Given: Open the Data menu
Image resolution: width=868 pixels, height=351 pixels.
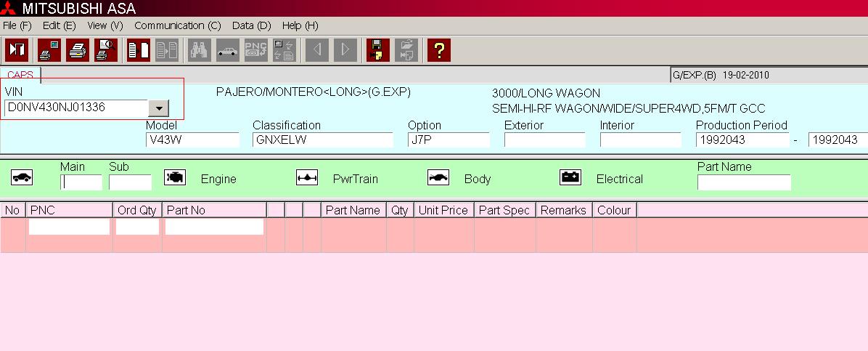Looking at the screenshot, I should pyautogui.click(x=251, y=25).
